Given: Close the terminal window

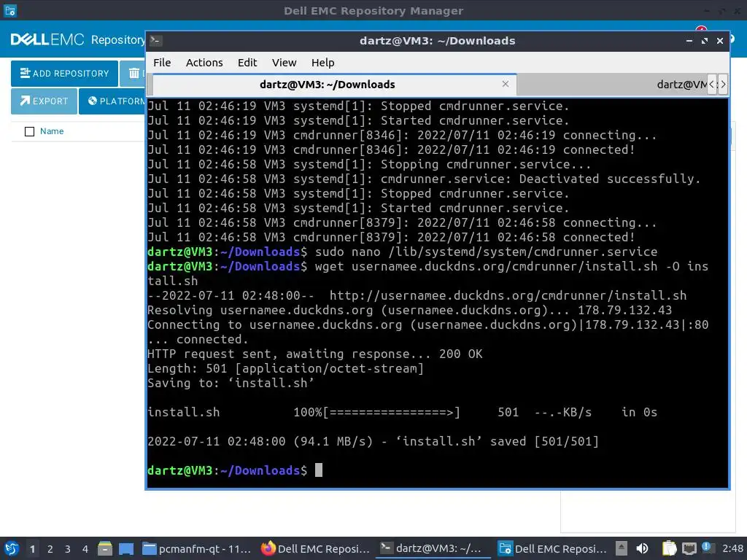Looking at the screenshot, I should [x=720, y=41].
